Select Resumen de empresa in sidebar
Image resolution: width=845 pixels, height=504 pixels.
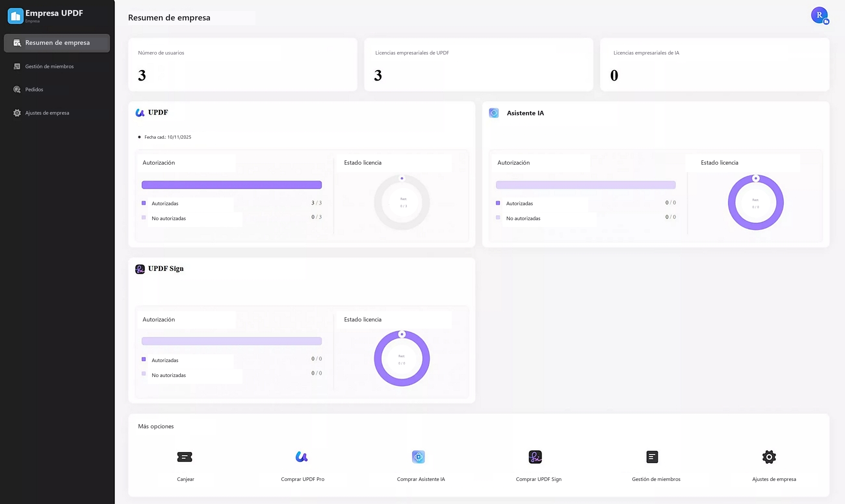click(57, 43)
